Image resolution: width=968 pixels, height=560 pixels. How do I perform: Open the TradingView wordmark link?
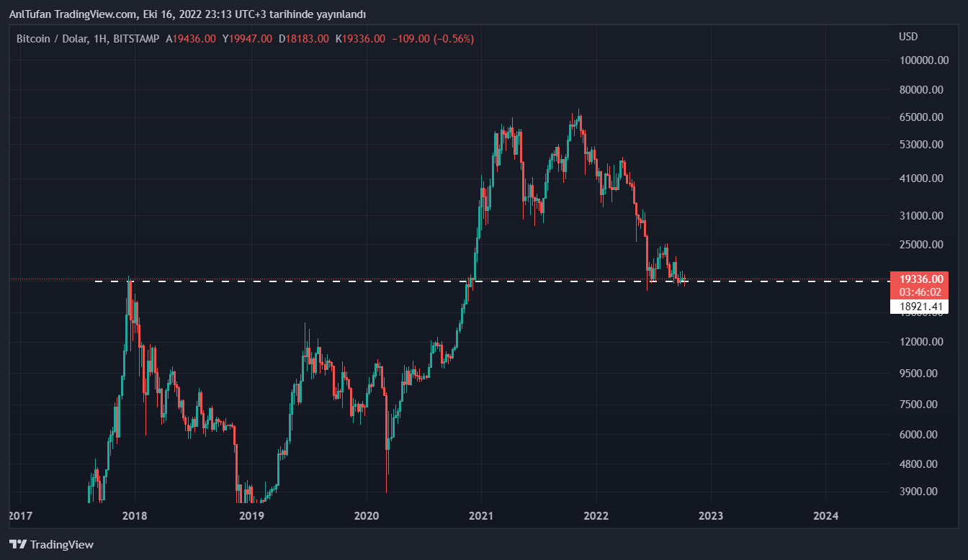click(61, 545)
